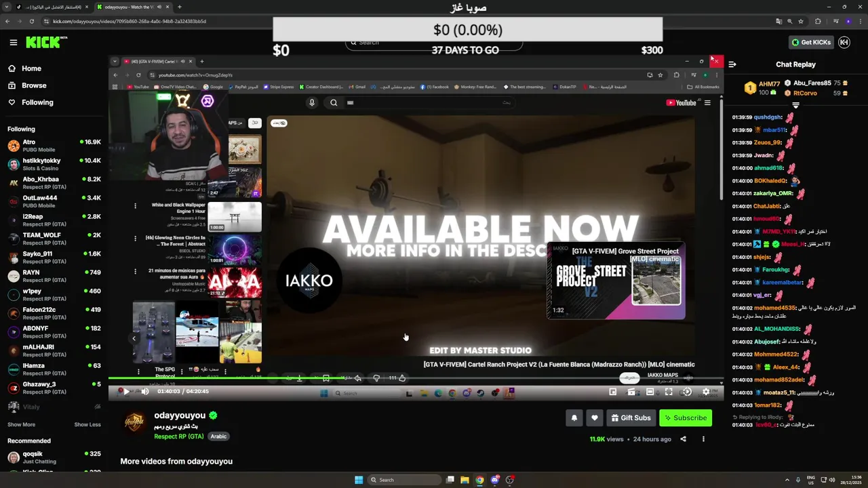Screen dimensions: 868x488
Task: Open the user profile avatar menu
Action: [x=844, y=42]
